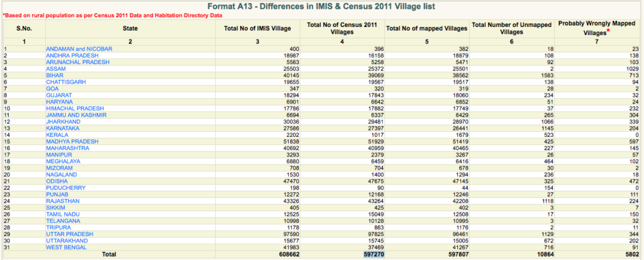Click Rajasthan unmapped value 1118

pyautogui.click(x=547, y=201)
